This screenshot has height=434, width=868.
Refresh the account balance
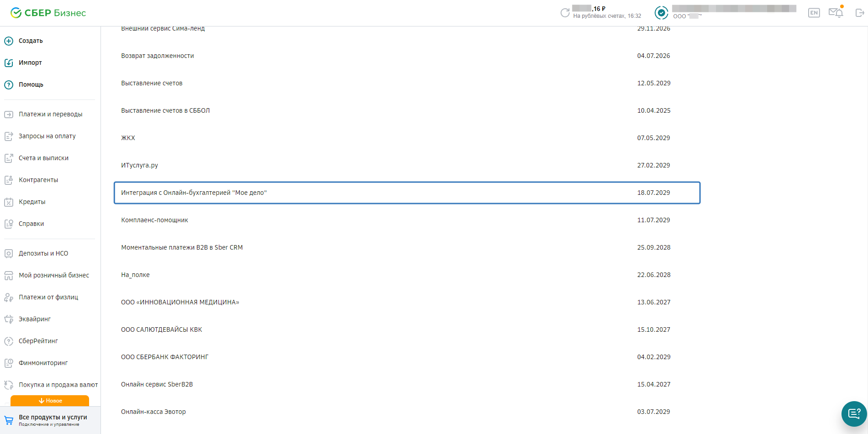565,13
